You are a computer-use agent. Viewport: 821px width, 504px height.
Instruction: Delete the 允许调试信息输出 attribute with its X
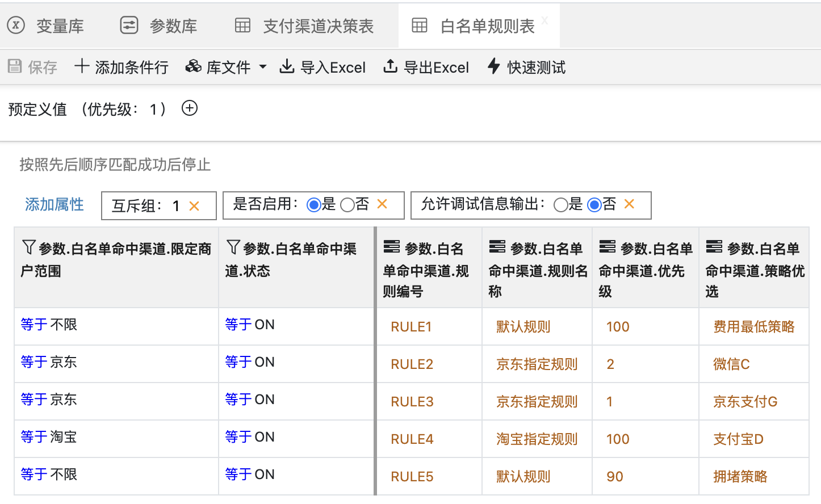pos(629,204)
